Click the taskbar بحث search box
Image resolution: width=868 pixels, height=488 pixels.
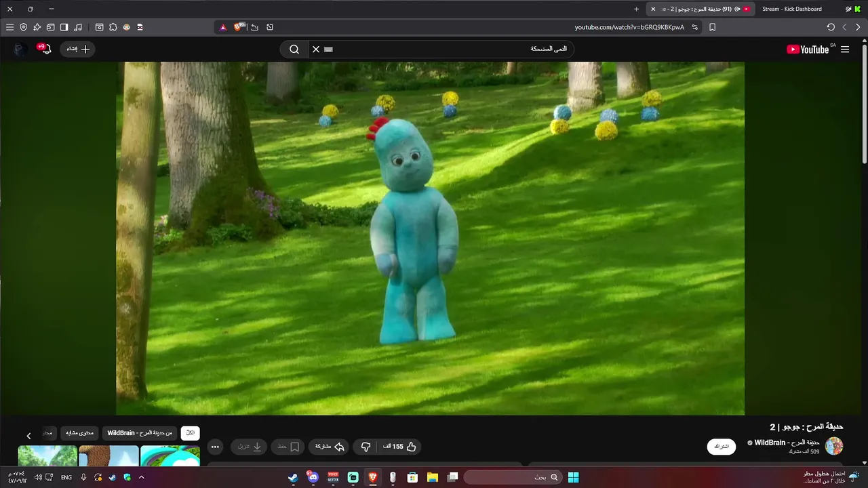pyautogui.click(x=513, y=477)
